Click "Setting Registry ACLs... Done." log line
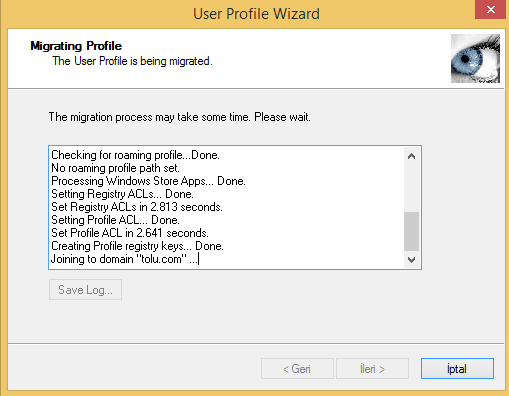Image resolution: width=509 pixels, height=396 pixels. (x=122, y=194)
